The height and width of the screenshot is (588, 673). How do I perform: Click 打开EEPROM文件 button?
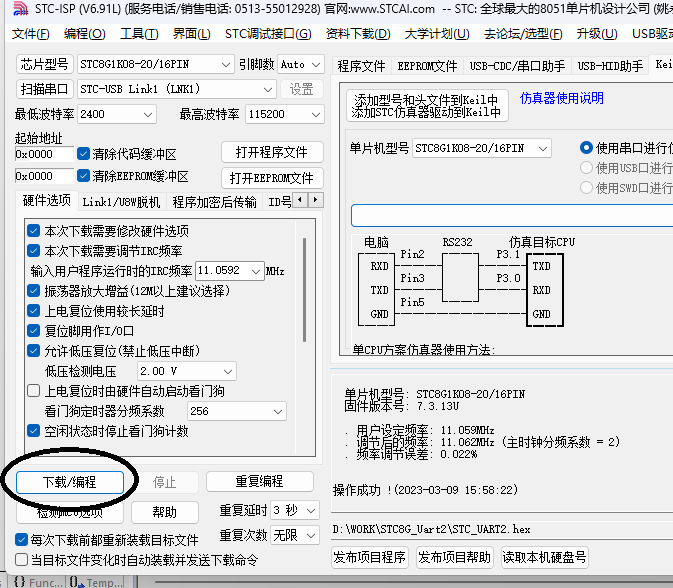(272, 178)
